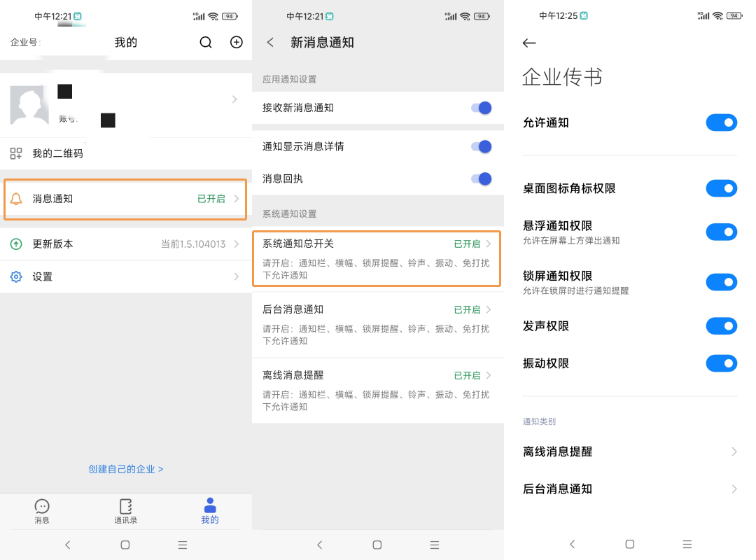Turn off 消息回执 switch
This screenshot has width=756, height=560.
[481, 178]
